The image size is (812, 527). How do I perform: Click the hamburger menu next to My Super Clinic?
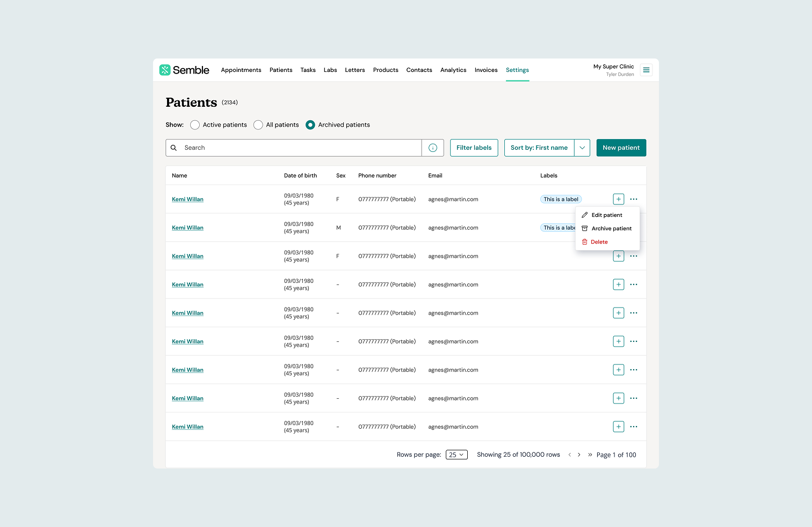[x=646, y=70]
